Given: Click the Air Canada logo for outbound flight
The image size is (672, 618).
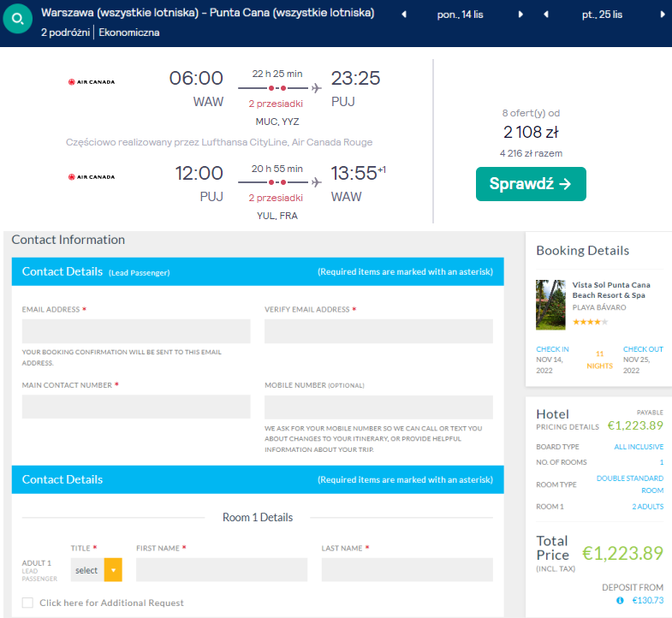Looking at the screenshot, I should pyautogui.click(x=92, y=82).
